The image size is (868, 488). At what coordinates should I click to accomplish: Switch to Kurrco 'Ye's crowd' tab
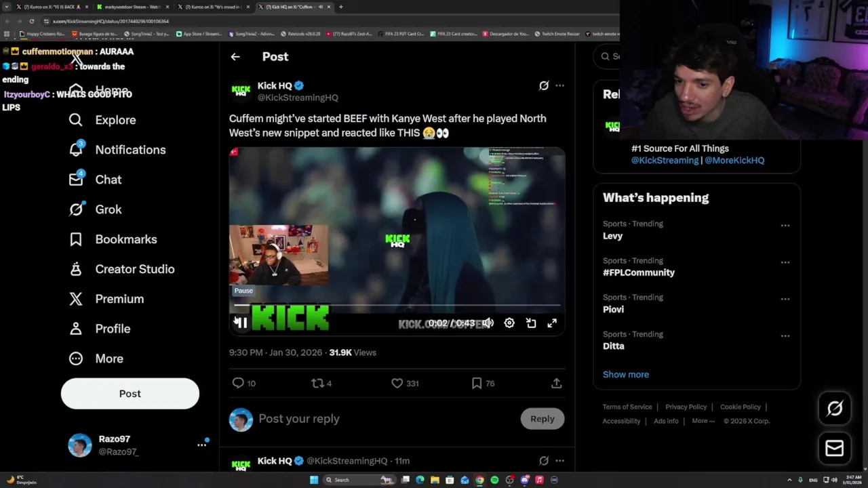214,7
